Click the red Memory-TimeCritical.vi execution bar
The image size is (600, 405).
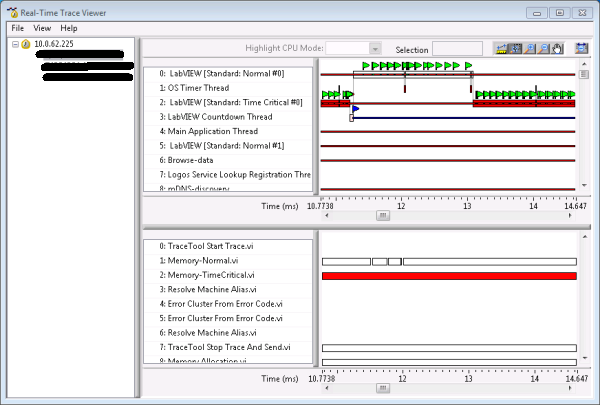click(449, 275)
